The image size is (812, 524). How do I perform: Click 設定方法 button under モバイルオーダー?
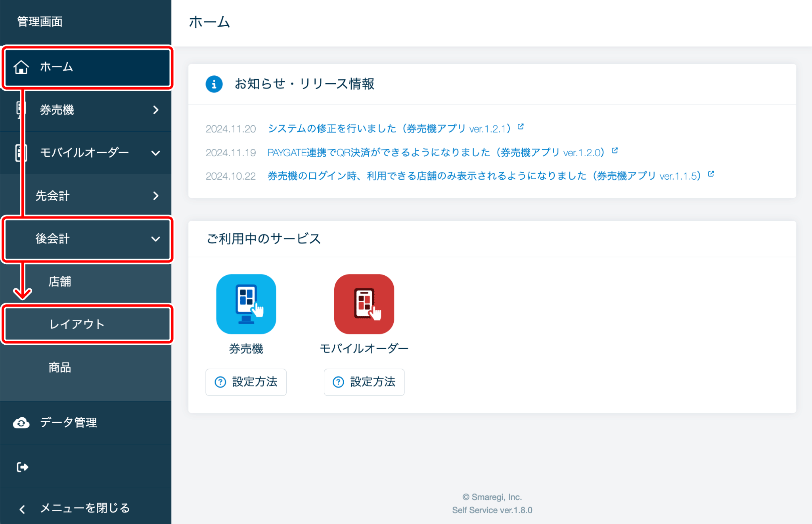364,382
